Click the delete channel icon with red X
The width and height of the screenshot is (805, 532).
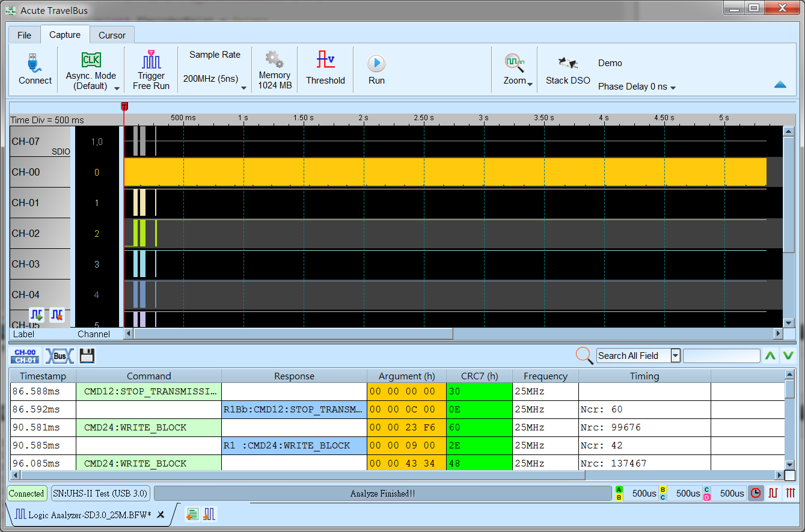point(57,314)
